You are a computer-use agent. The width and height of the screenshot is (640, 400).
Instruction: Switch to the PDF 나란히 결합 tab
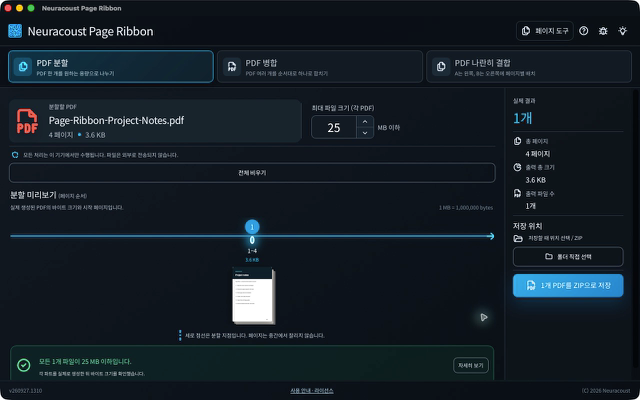click(529, 67)
